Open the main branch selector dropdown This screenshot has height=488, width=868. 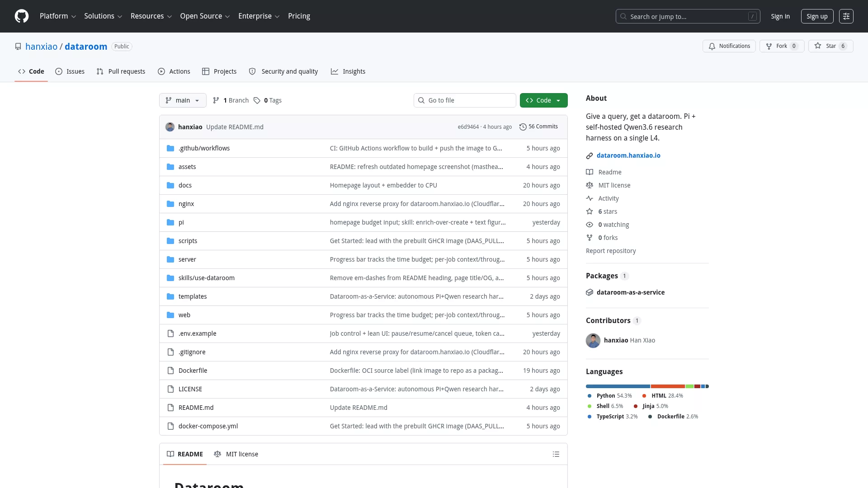(x=183, y=100)
